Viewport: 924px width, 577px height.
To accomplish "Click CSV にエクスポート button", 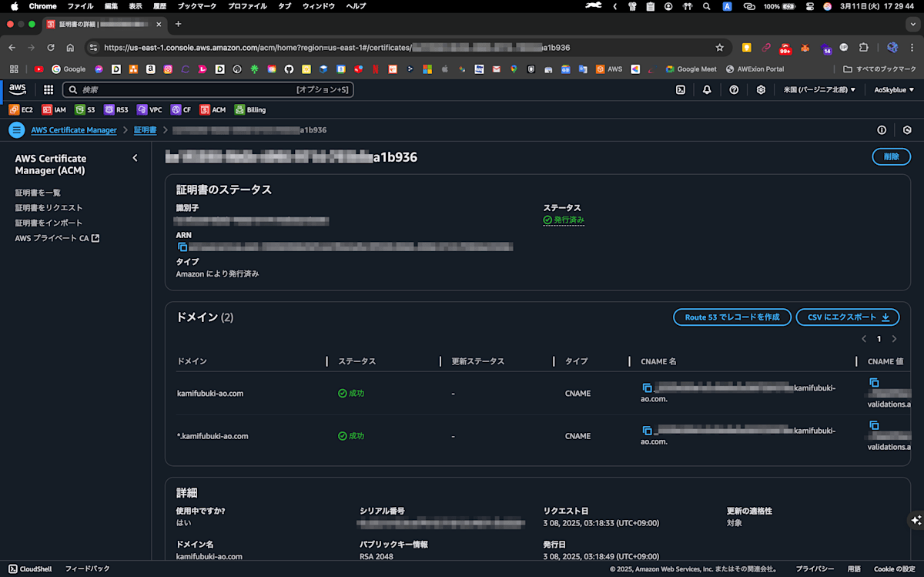I will tap(849, 317).
